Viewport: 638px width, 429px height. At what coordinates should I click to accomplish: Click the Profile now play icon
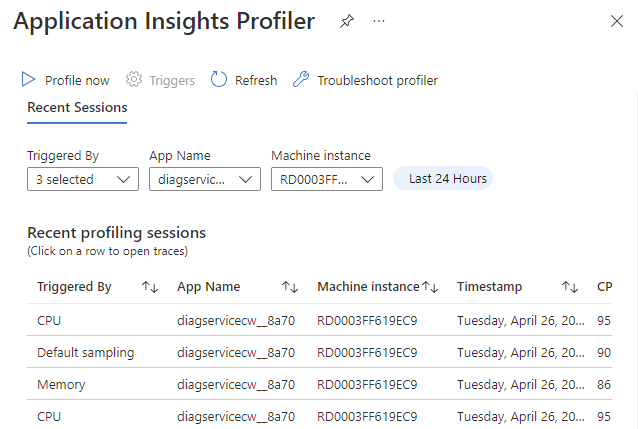28,80
